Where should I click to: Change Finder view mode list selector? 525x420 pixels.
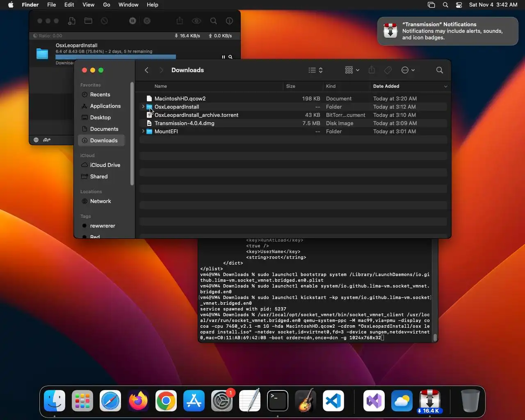[315, 70]
